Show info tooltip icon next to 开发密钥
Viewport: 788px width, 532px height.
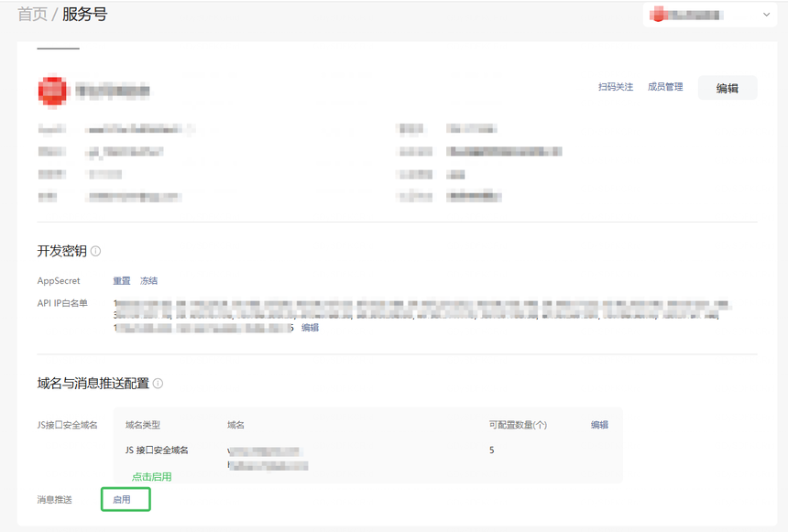95,251
